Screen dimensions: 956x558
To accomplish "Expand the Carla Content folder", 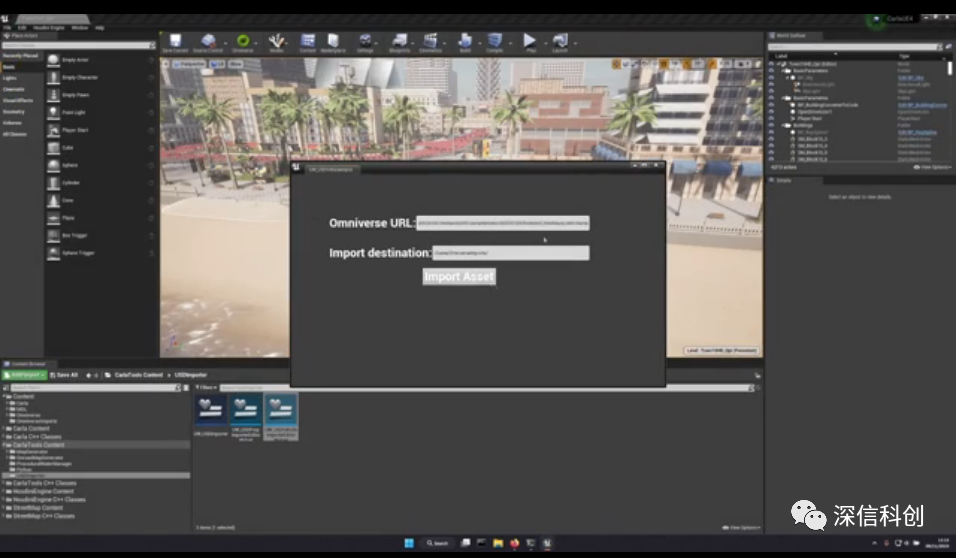I will tap(4, 429).
